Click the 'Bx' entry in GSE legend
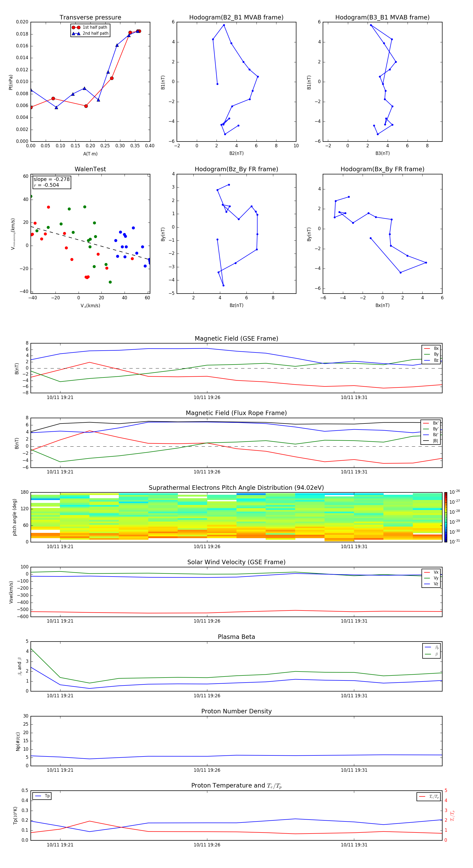This screenshot has width=473, height=868. coord(431,349)
